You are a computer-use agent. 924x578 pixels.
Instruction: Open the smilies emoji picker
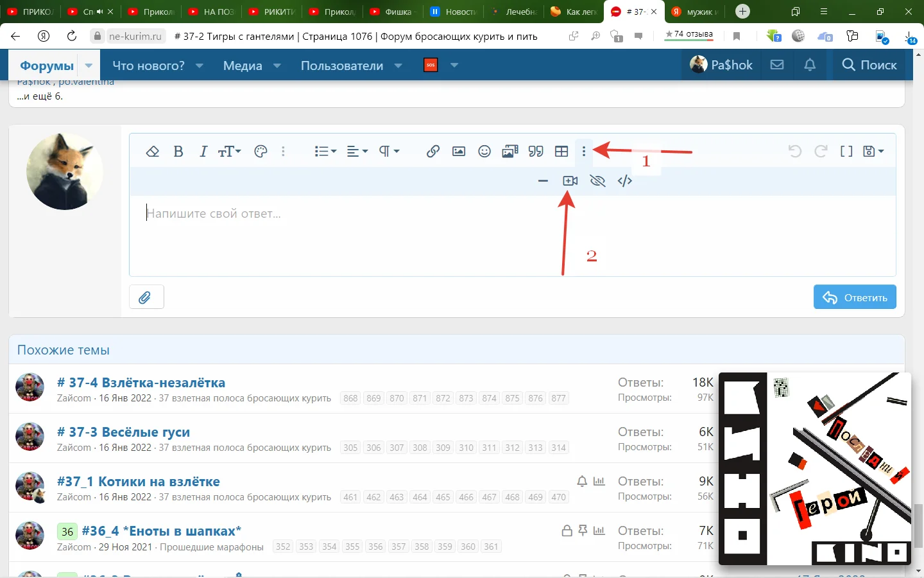484,152
